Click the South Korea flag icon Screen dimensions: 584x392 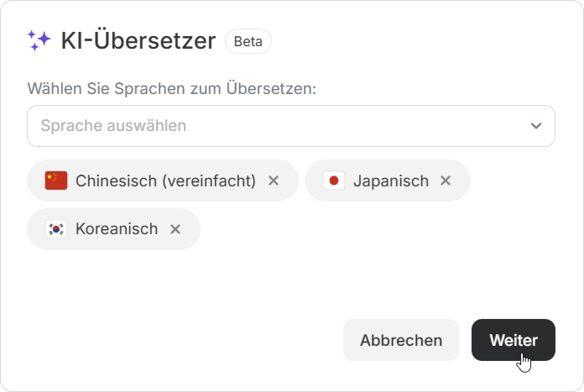56,229
